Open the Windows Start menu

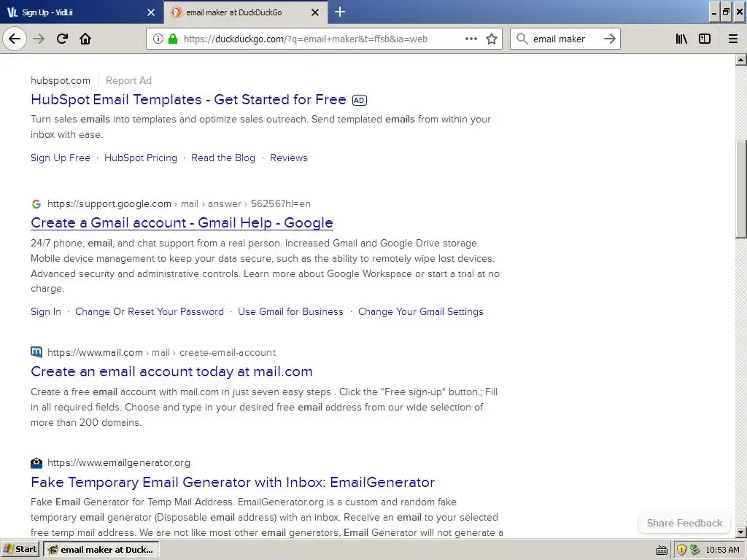(20, 550)
